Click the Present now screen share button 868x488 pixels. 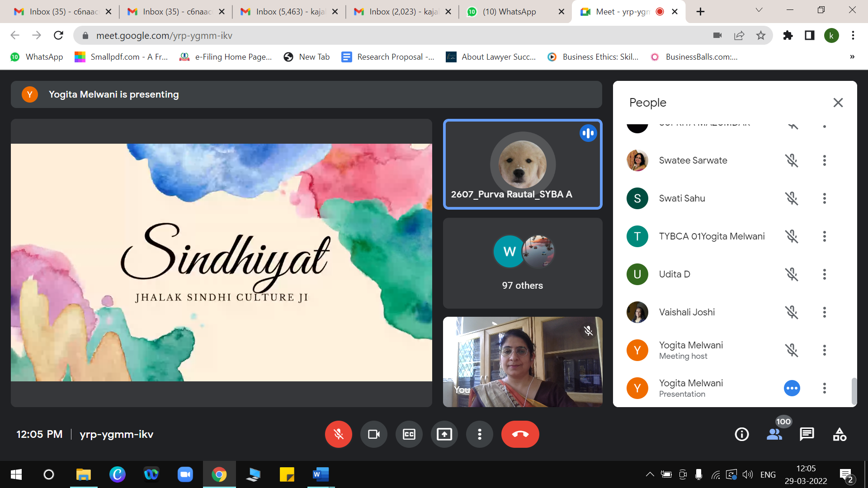tap(444, 434)
